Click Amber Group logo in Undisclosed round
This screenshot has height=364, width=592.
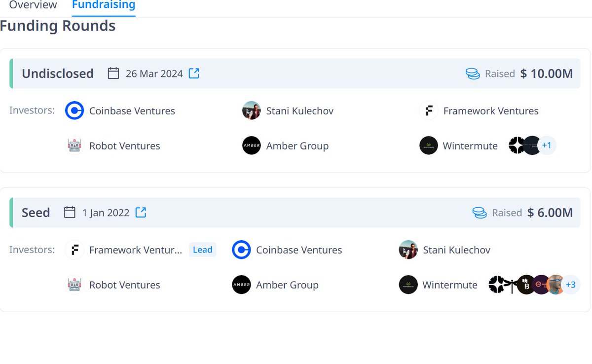(252, 146)
